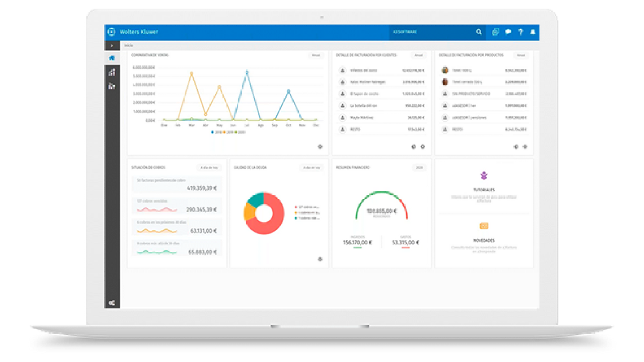Click the Inicio breadcrumb tab
The height and width of the screenshot is (362, 644).
pos(128,45)
